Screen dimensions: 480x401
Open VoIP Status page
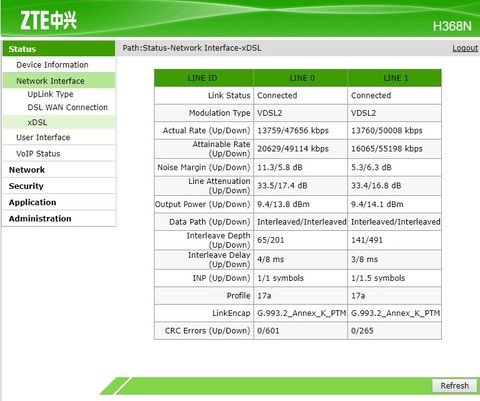click(38, 154)
